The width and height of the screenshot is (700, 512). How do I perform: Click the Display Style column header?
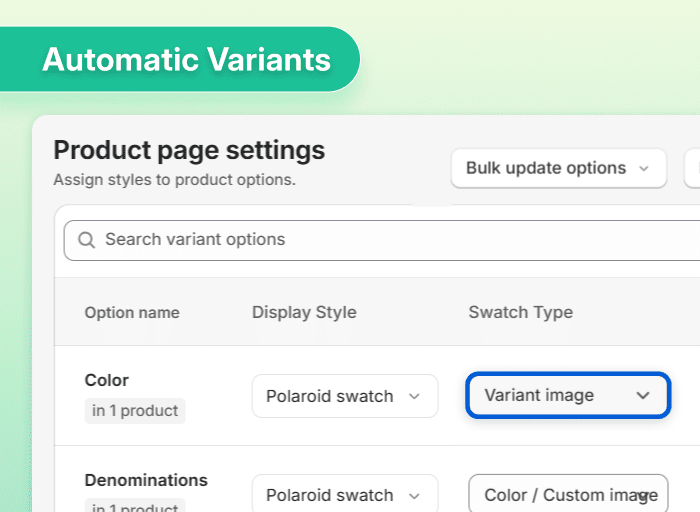(x=304, y=312)
